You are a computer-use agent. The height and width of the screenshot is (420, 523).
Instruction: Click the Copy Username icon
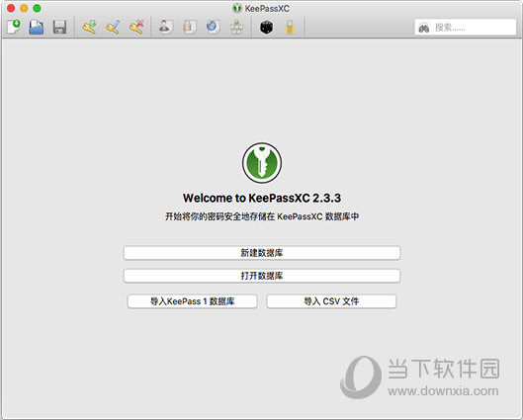click(165, 27)
